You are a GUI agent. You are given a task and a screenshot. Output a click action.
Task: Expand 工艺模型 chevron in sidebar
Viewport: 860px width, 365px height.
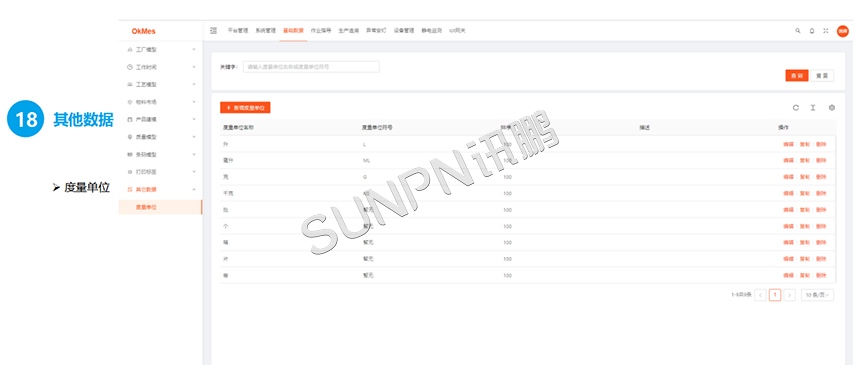tap(194, 85)
